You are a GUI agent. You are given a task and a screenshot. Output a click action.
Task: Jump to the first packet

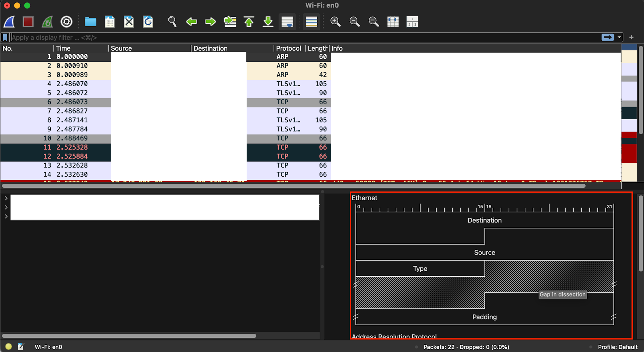tap(249, 22)
